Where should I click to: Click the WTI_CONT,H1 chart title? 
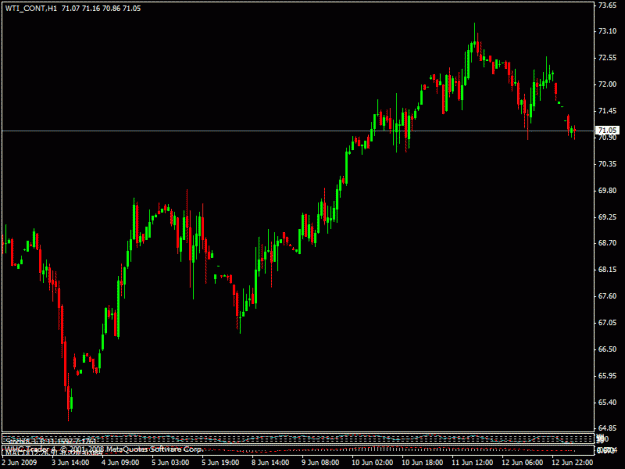31,8
